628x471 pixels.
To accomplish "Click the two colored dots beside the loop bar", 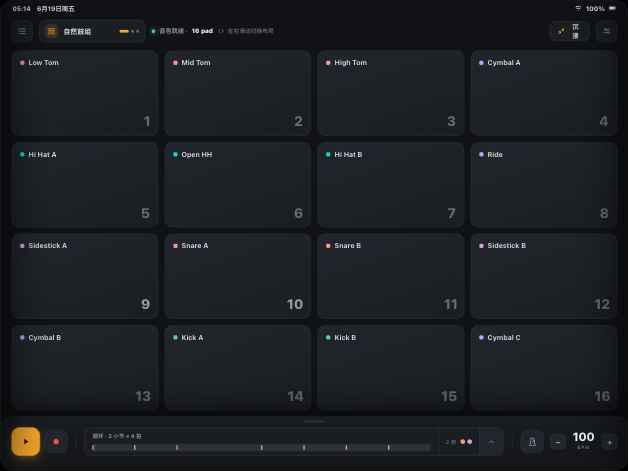I will tap(466, 442).
